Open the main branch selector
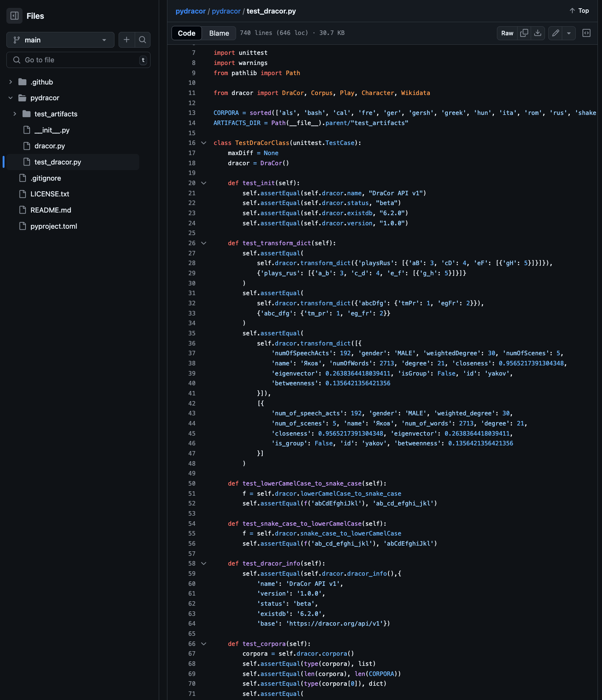602x700 pixels. pos(60,40)
